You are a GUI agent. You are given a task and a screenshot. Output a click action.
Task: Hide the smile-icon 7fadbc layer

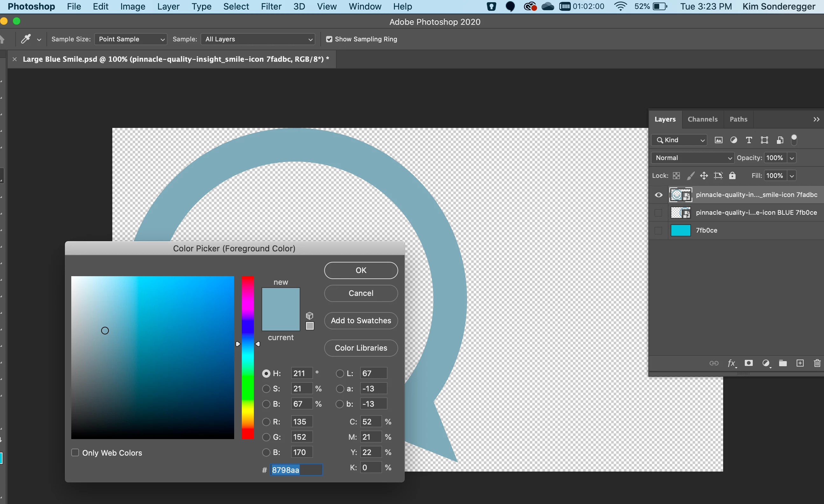(659, 195)
